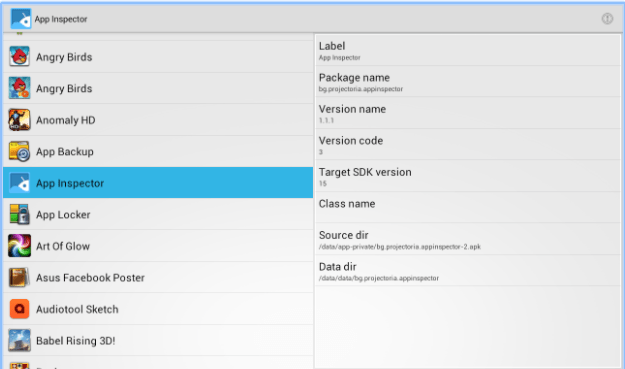The width and height of the screenshot is (625, 369).
Task: Click the Version name detail row
Action: click(x=468, y=113)
